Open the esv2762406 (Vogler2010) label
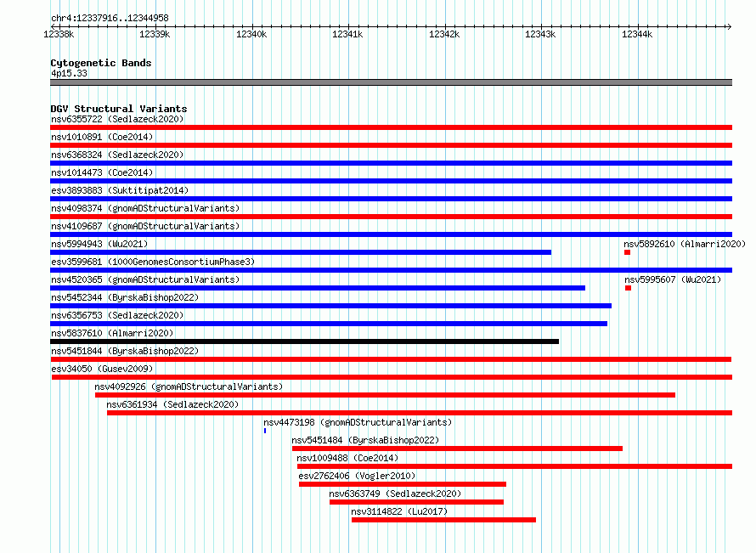756x553 pixels. pyautogui.click(x=357, y=476)
